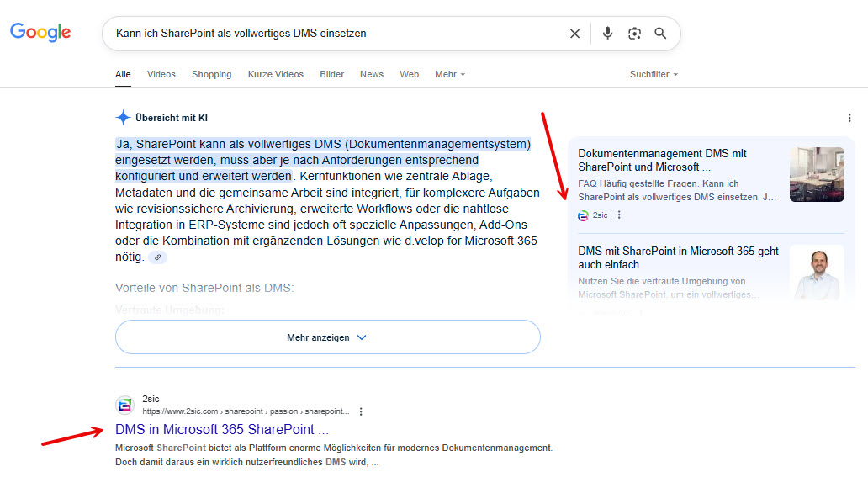Click the Google logo
This screenshot has width=868, height=477.
(40, 33)
